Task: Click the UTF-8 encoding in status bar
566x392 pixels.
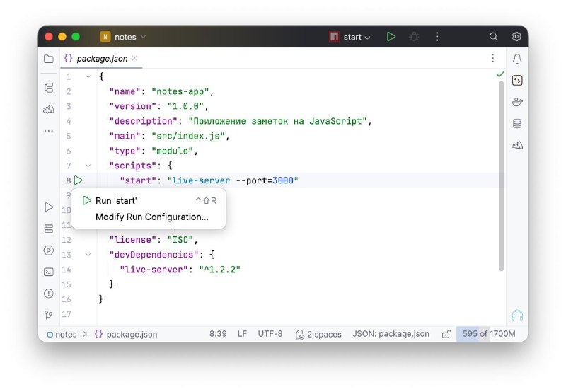Action: 270,334
